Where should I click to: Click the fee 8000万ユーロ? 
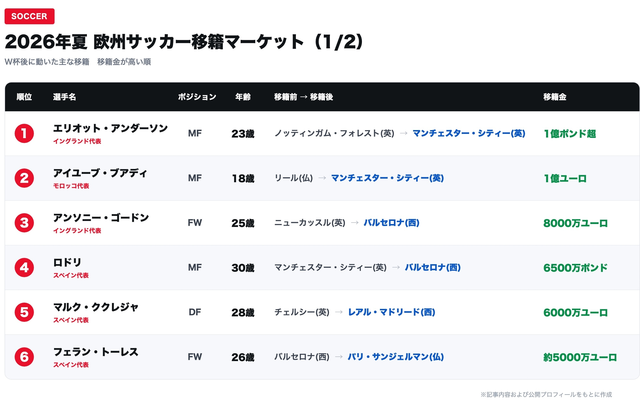(x=576, y=223)
